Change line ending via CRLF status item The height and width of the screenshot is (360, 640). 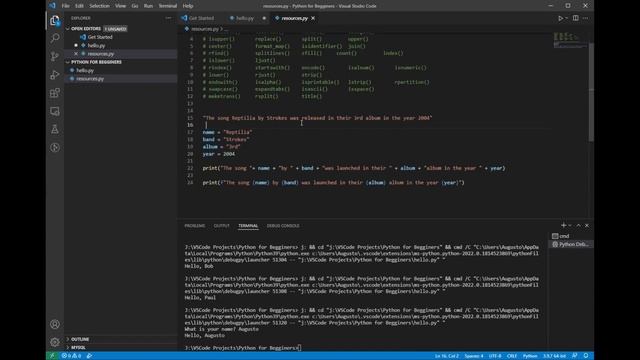coord(512,356)
